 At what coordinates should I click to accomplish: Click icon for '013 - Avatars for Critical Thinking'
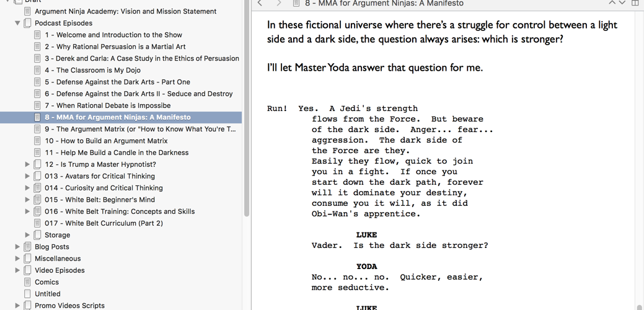tap(38, 176)
